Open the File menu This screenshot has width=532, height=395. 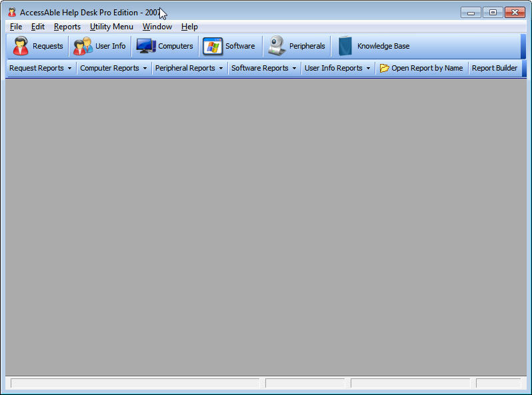click(x=16, y=27)
